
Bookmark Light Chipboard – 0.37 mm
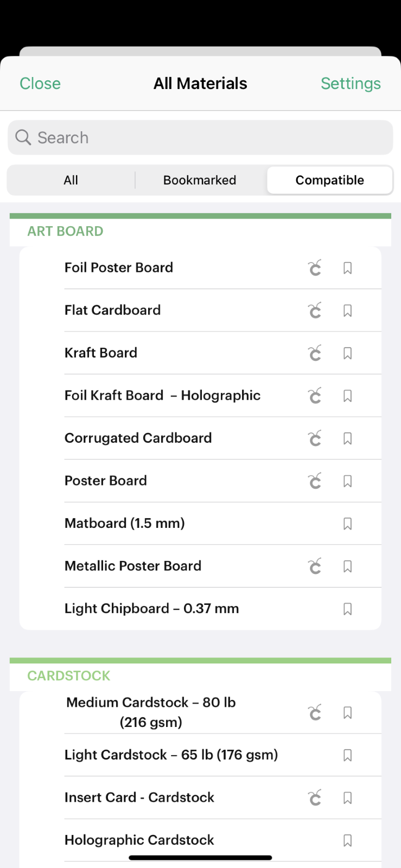[348, 609]
